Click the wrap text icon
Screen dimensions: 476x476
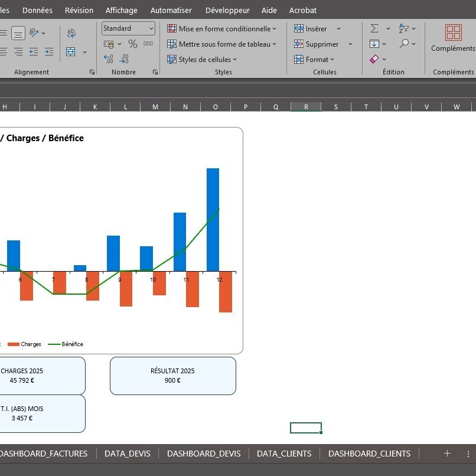coord(71,33)
